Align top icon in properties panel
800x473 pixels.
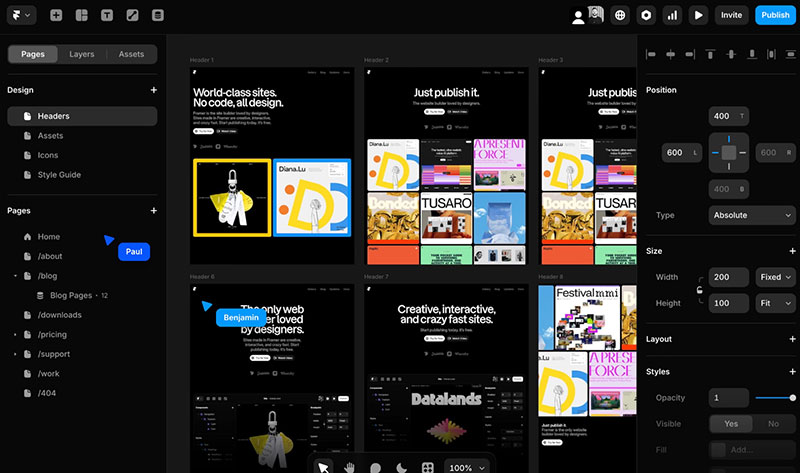tap(710, 54)
